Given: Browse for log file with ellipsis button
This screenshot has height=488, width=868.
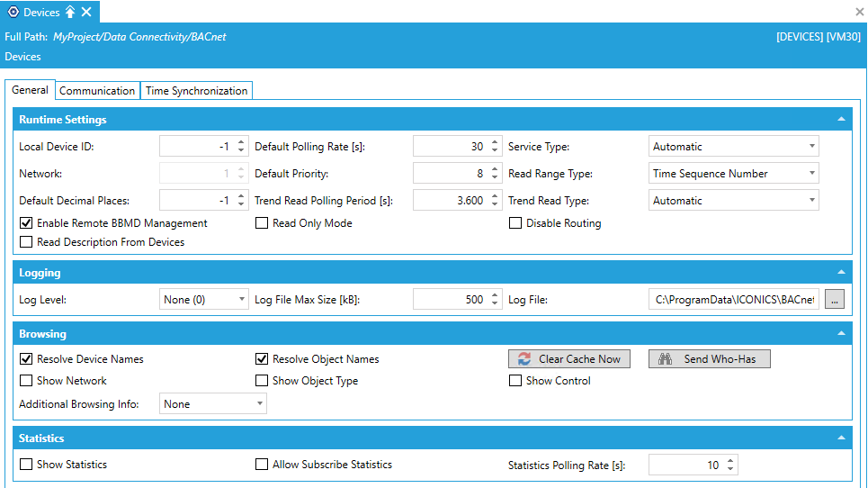Looking at the screenshot, I should 834,300.
